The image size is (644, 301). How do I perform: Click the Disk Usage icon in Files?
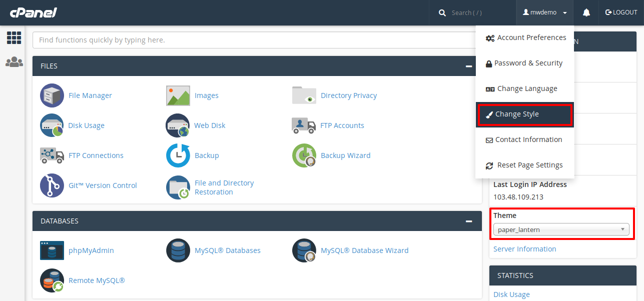(52, 125)
